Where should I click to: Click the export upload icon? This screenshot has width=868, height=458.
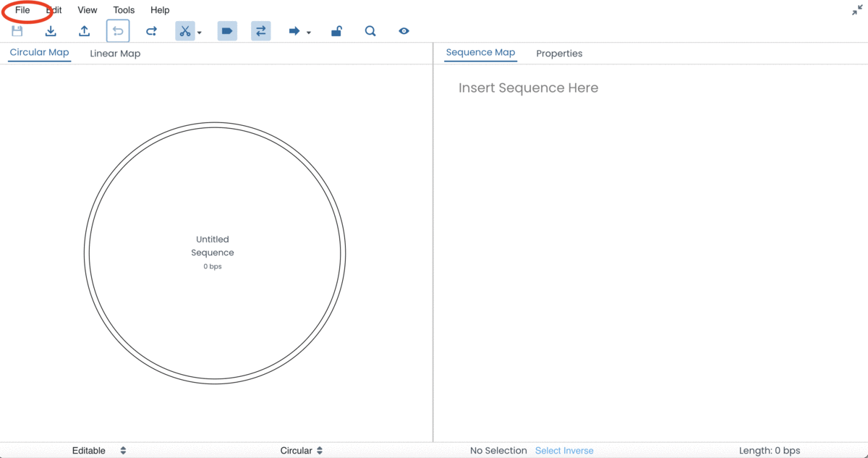[x=84, y=30]
